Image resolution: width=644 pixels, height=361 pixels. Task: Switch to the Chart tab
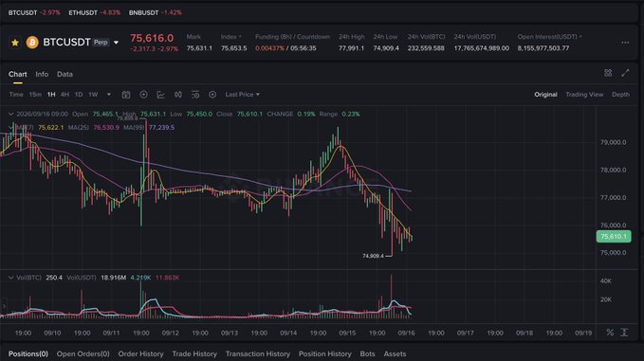[x=18, y=74]
